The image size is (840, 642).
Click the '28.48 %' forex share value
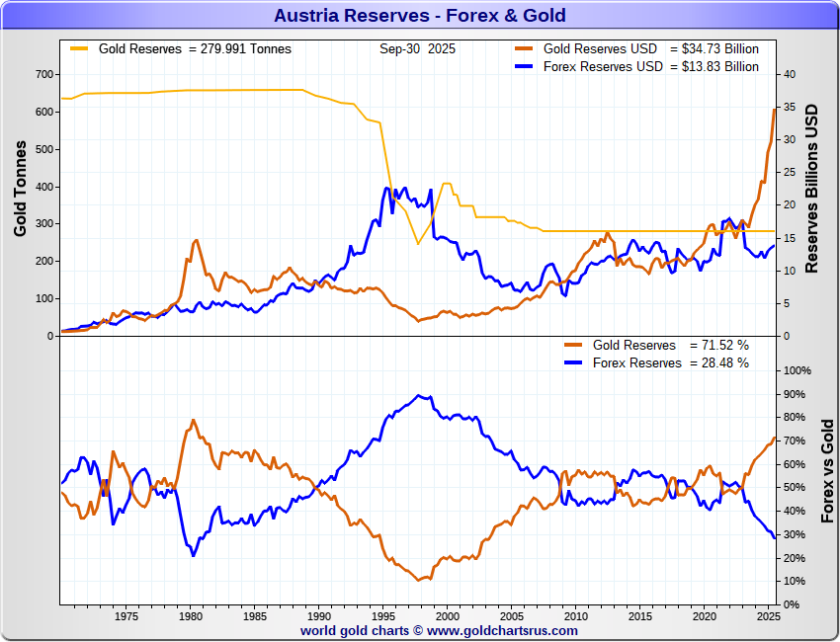pyautogui.click(x=725, y=363)
